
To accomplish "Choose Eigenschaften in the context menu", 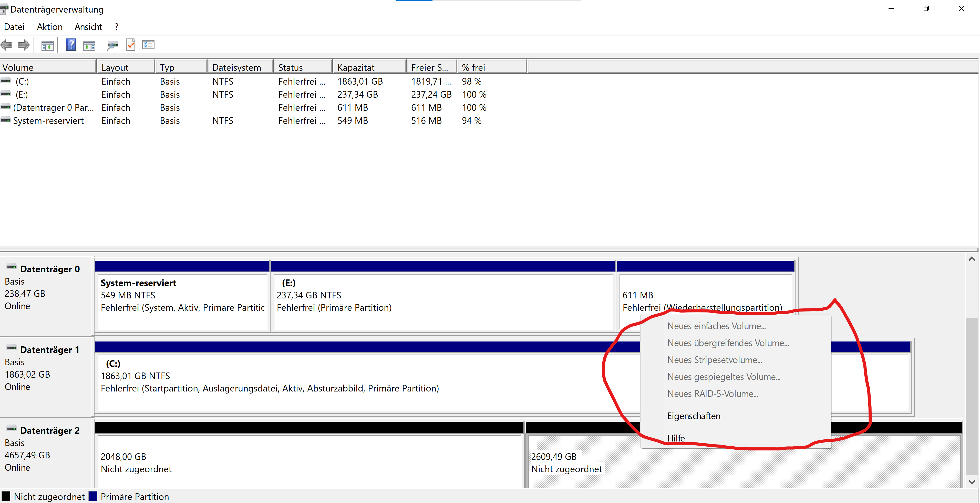I will (694, 416).
